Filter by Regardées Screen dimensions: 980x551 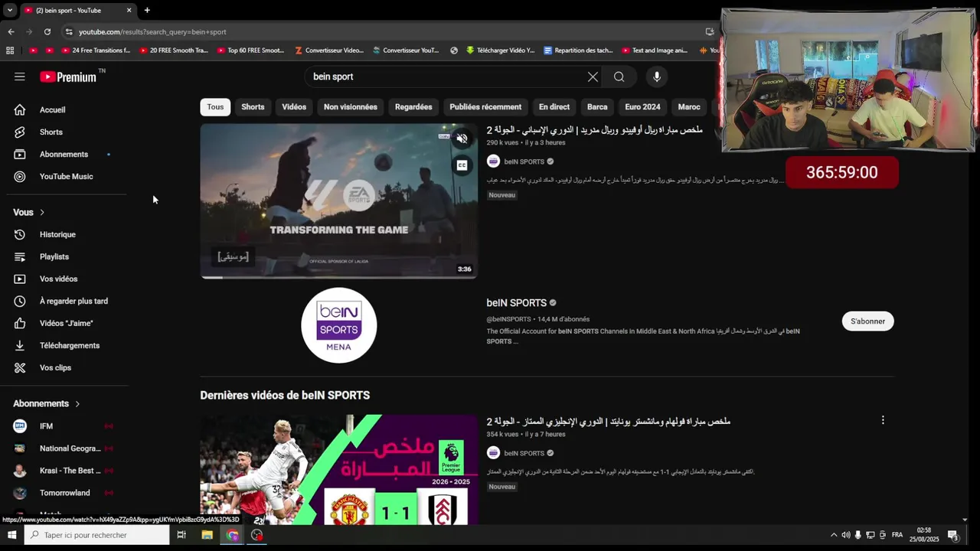pos(413,107)
